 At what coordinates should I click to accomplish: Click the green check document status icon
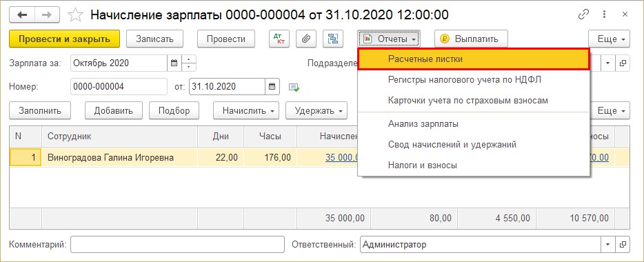[294, 87]
